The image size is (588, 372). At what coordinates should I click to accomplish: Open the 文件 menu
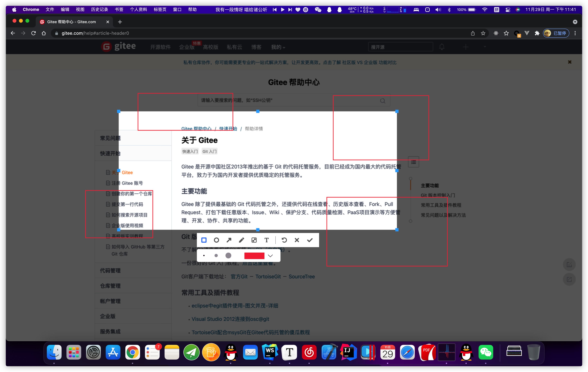(50, 9)
